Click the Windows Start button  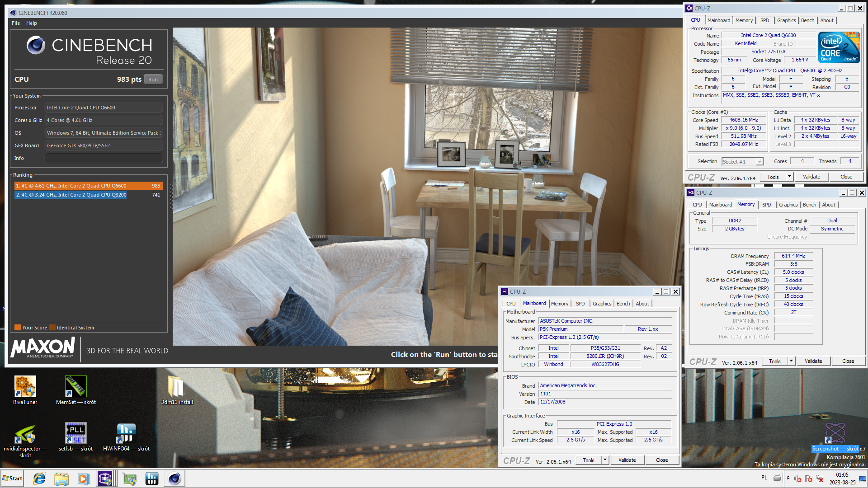(12, 479)
